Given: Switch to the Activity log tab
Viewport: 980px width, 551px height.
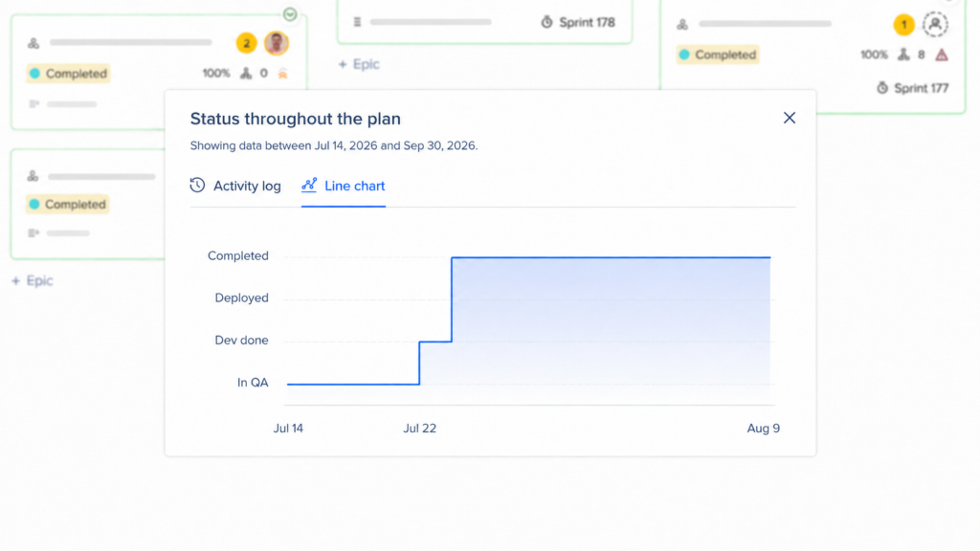Looking at the screenshot, I should (235, 186).
